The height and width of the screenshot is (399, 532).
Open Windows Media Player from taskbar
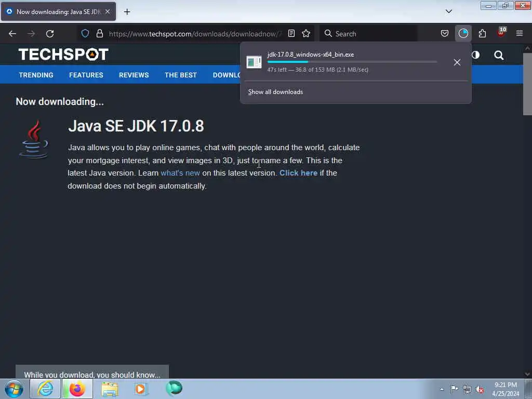pos(140,389)
